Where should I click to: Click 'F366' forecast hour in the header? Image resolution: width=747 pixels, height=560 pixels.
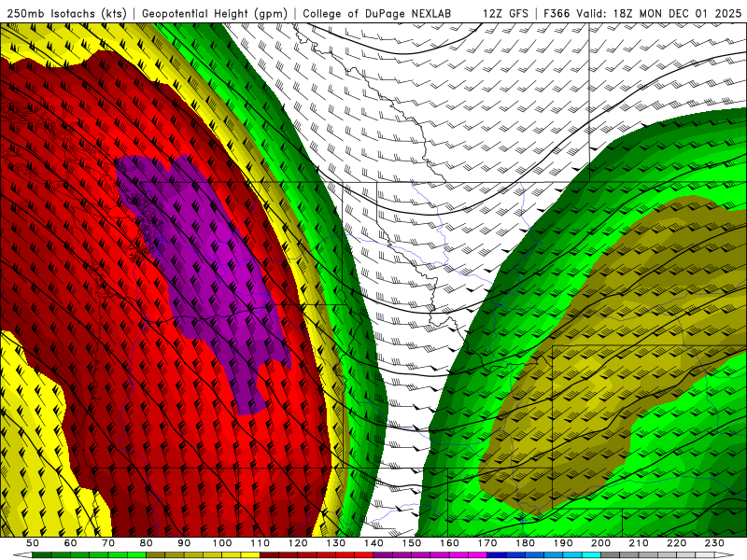(x=557, y=14)
